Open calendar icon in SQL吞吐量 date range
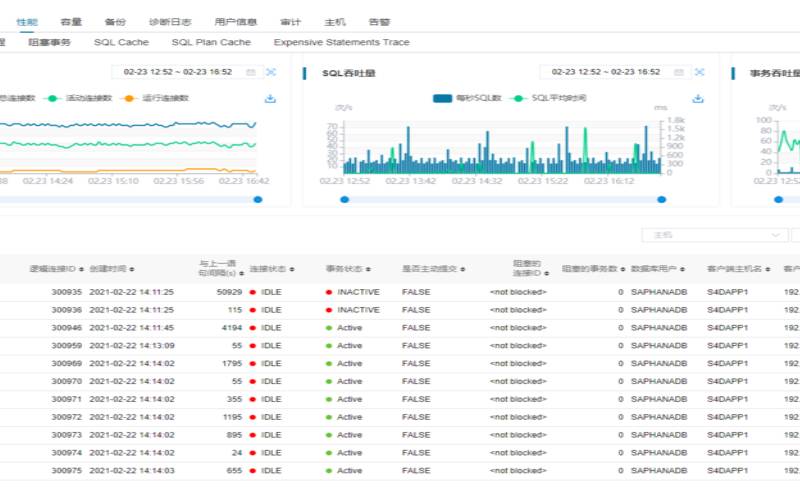This screenshot has height=500, width=800. tap(679, 72)
